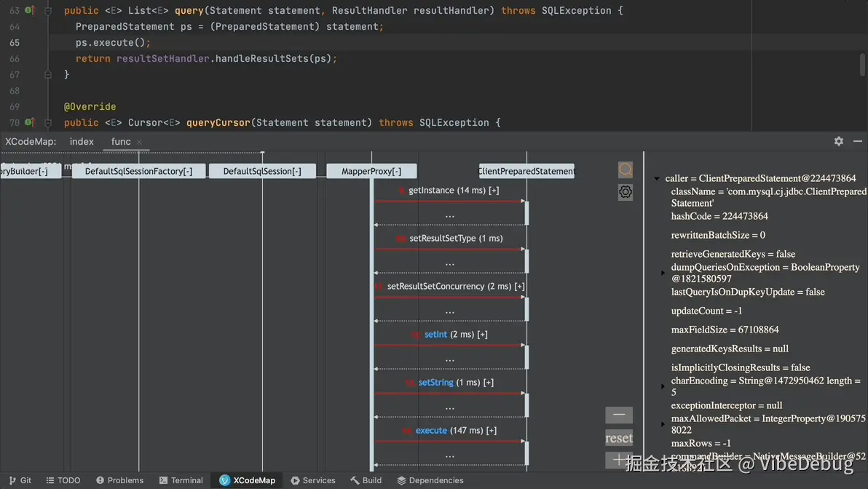Hide the XCodeMap tool window with the dash icon

(858, 142)
